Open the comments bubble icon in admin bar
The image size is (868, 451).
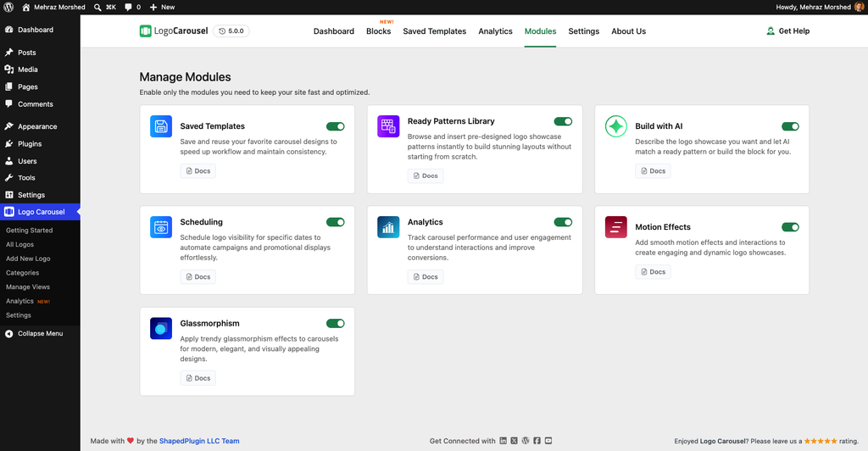tap(129, 7)
